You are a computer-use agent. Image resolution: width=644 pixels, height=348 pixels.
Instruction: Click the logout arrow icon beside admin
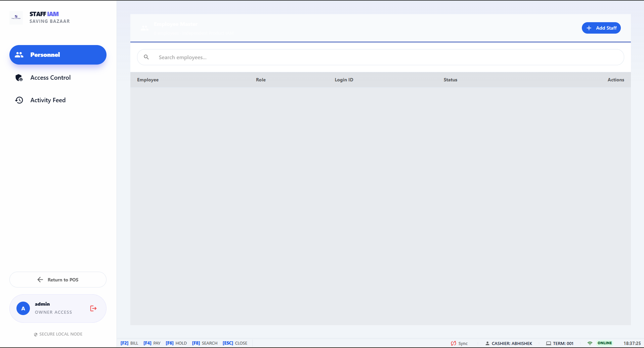[93, 308]
